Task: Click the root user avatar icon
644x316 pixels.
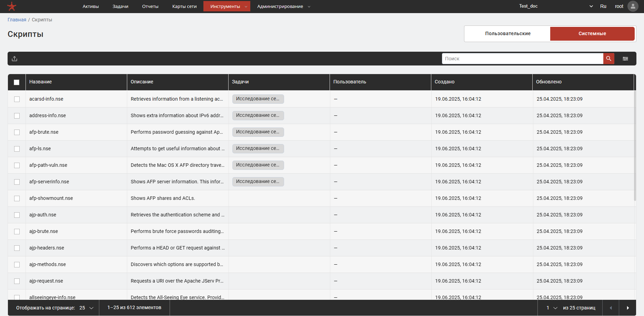Action: tap(633, 6)
